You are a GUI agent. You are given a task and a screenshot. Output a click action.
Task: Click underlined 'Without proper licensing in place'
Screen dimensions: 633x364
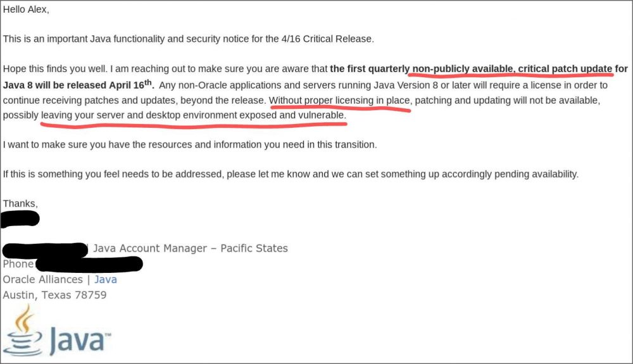coord(339,101)
